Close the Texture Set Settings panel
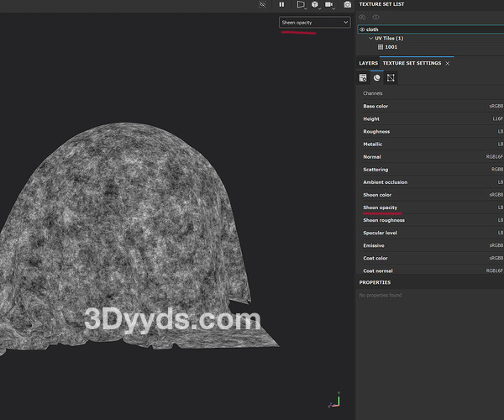 (448, 63)
